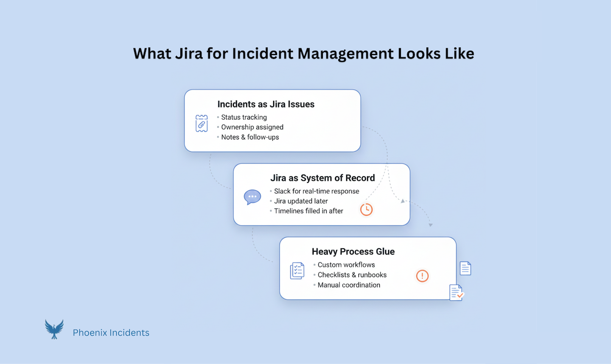Viewport: 611px width, 364px height.
Task: Click the document icon with orange checkmark
Action: pyautogui.click(x=457, y=292)
